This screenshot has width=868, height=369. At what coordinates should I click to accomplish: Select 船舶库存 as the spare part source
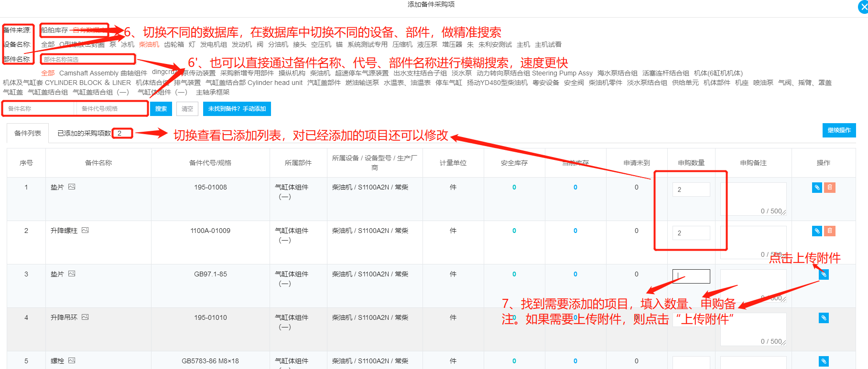(x=54, y=30)
